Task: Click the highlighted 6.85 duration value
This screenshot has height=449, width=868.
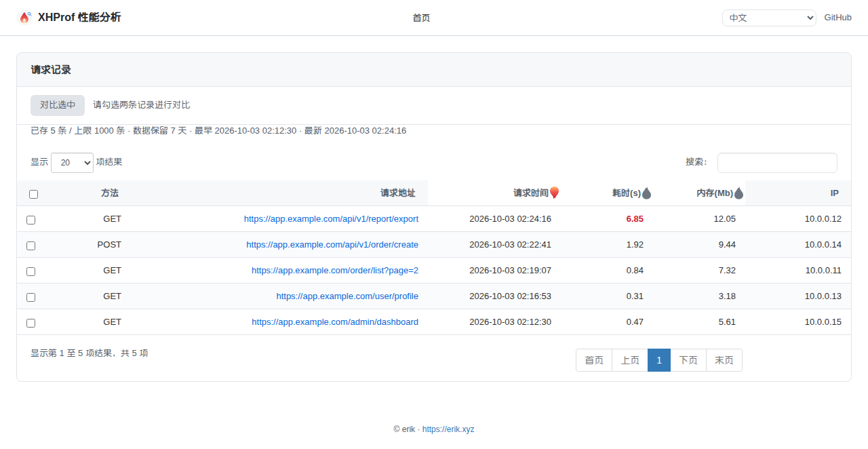Action: [x=635, y=219]
